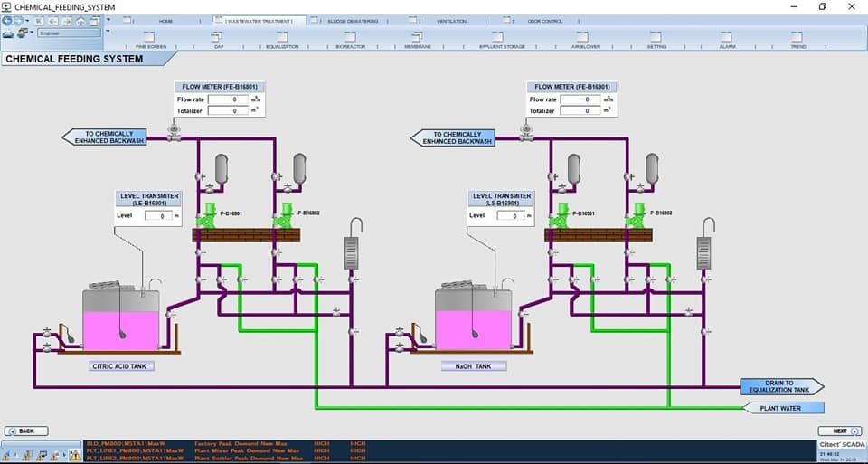Select dosing pump P-B16902
868x464 pixels.
click(636, 215)
